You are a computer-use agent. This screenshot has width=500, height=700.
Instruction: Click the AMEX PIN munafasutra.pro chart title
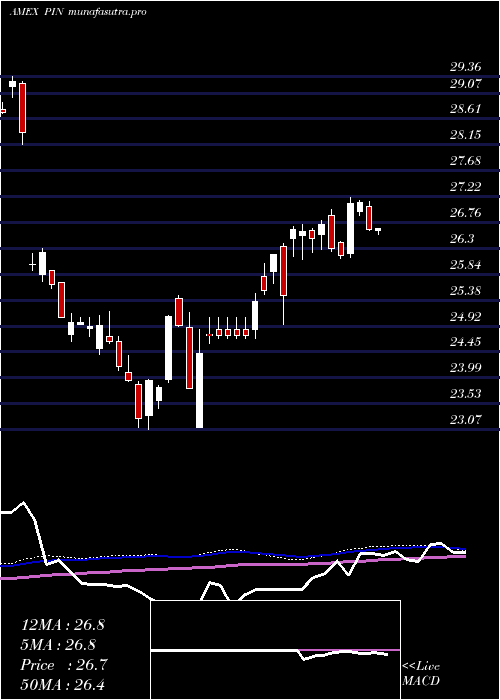point(78,12)
